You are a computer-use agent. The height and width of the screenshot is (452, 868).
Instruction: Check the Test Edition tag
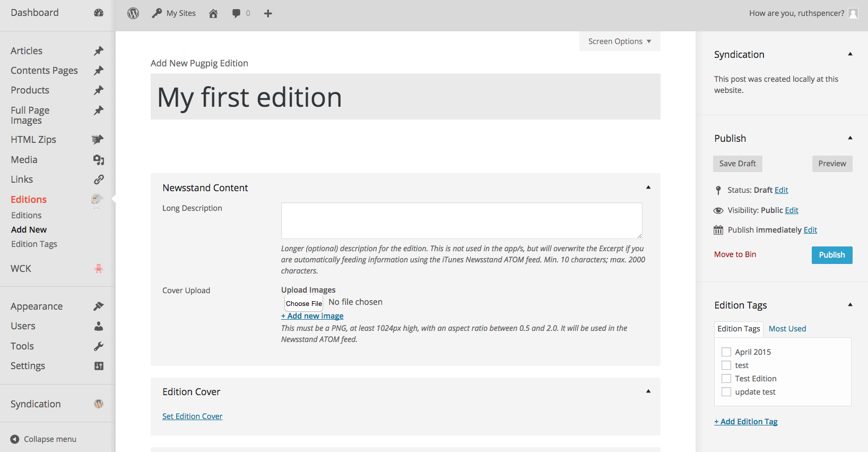[x=726, y=378]
